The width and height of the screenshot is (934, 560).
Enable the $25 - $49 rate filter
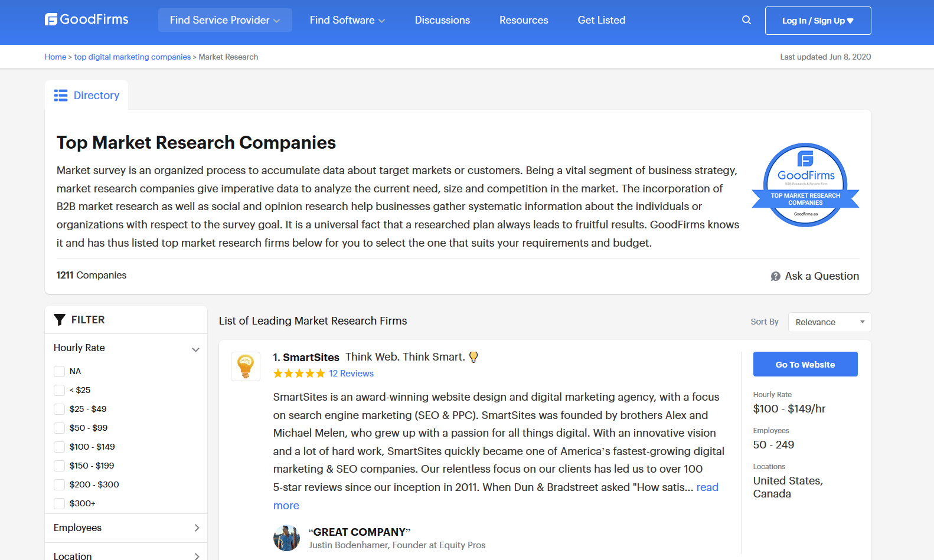pos(59,409)
